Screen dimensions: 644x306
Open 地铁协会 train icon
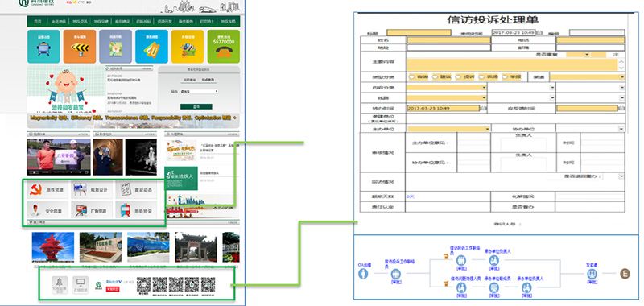(x=126, y=210)
